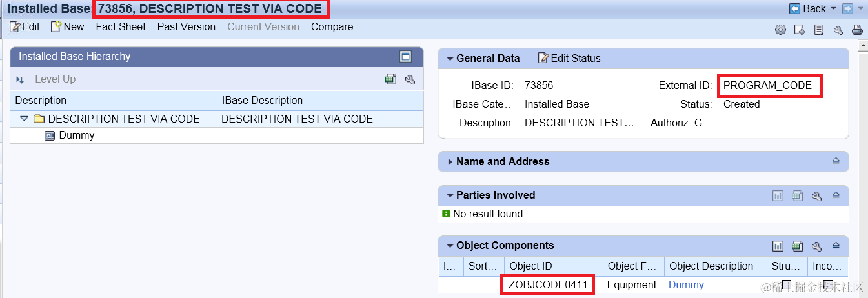Click the greyed-out Current Version item

click(263, 27)
